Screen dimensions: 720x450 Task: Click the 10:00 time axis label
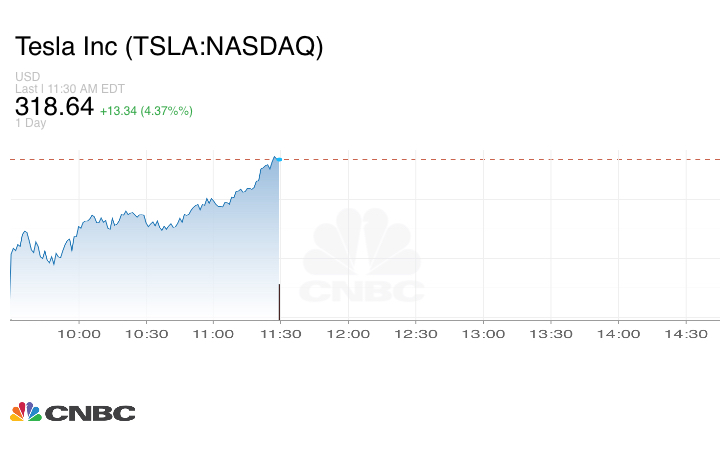pos(79,335)
